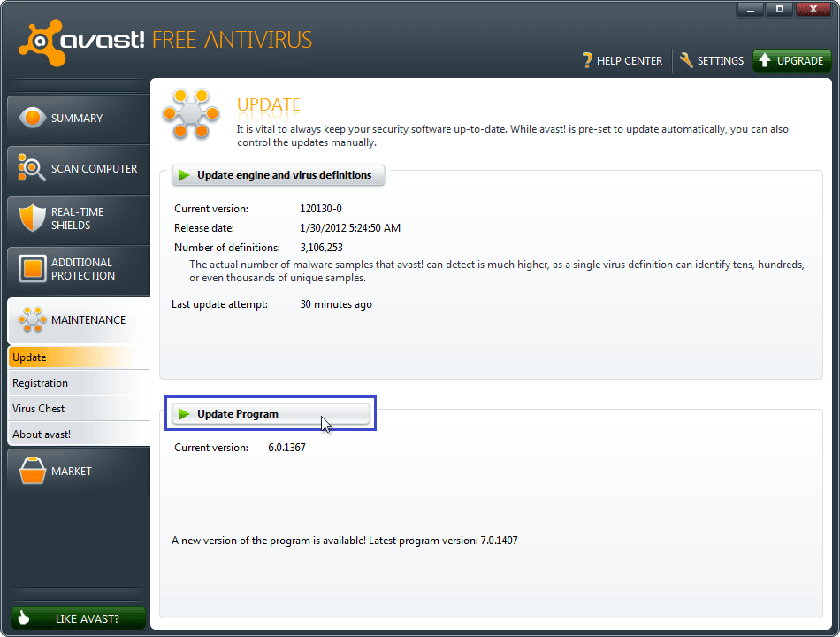The height and width of the screenshot is (637, 840).
Task: Click the 'Number of definitions:' label
Action: (x=227, y=247)
